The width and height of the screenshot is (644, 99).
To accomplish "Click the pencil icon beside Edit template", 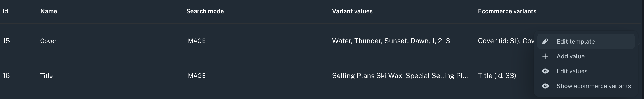I will (545, 41).
